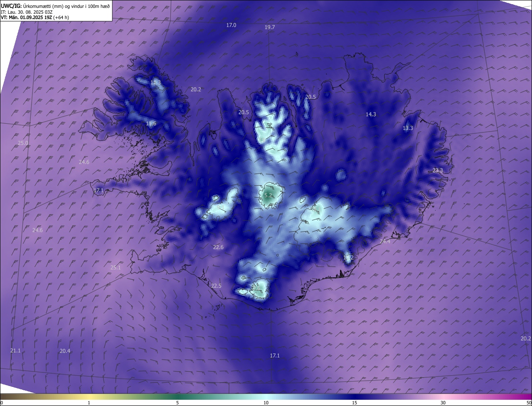
Task: Click the 5 tick on the color scale
Action: pyautogui.click(x=177, y=403)
